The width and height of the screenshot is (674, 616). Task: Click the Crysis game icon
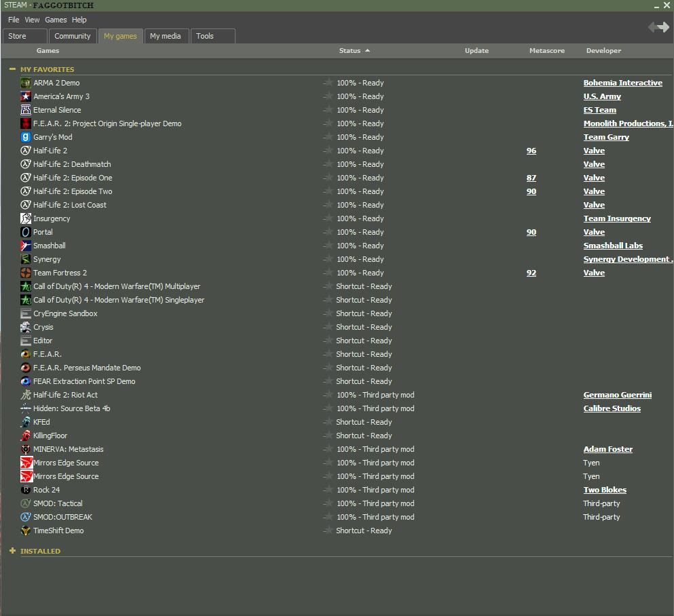tap(26, 327)
